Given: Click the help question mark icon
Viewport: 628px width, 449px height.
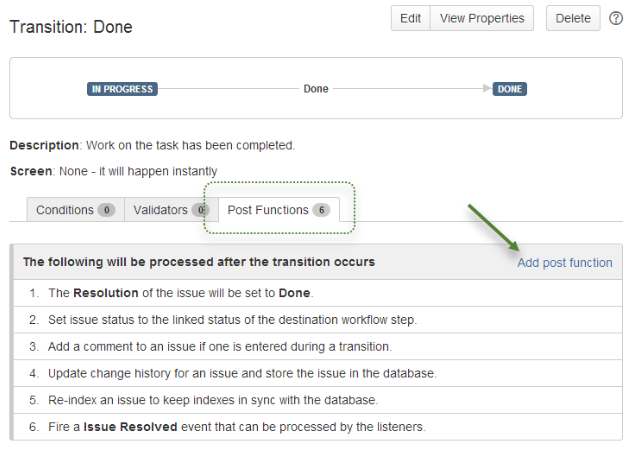Looking at the screenshot, I should click(x=616, y=19).
